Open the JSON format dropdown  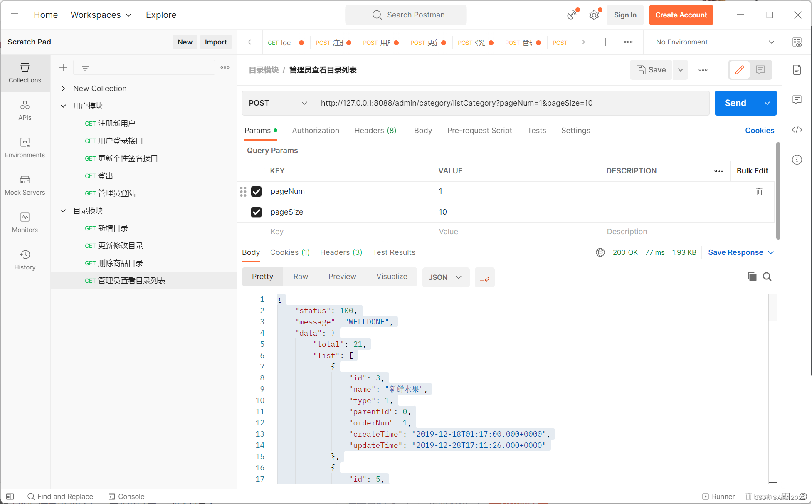point(445,277)
